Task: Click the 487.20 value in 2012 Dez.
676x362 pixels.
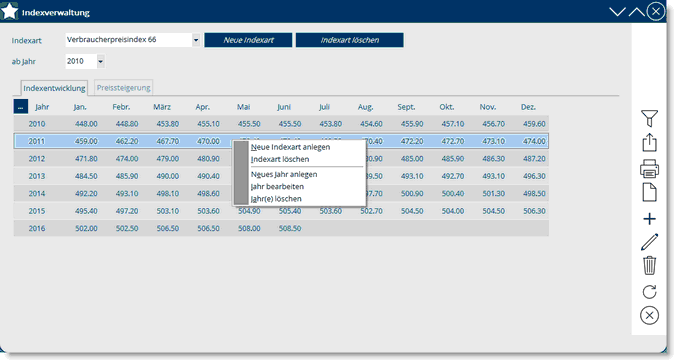Action: 534,159
